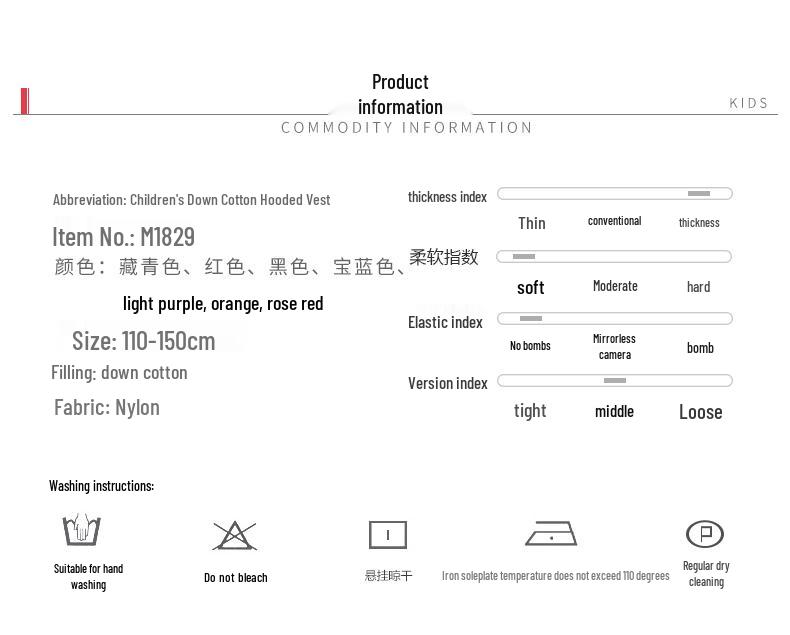The height and width of the screenshot is (635, 790).
Task: Select the soft label under softness index
Action: [530, 288]
